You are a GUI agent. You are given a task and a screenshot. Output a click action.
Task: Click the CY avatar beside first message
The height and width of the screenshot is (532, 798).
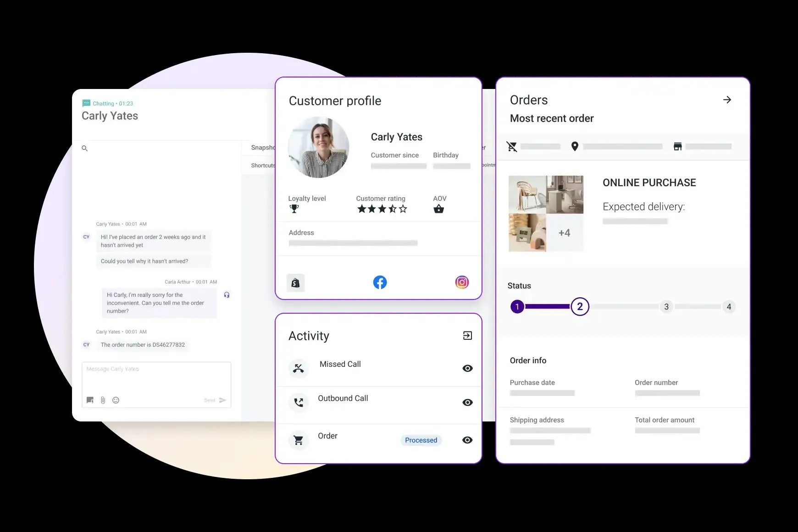pos(86,237)
